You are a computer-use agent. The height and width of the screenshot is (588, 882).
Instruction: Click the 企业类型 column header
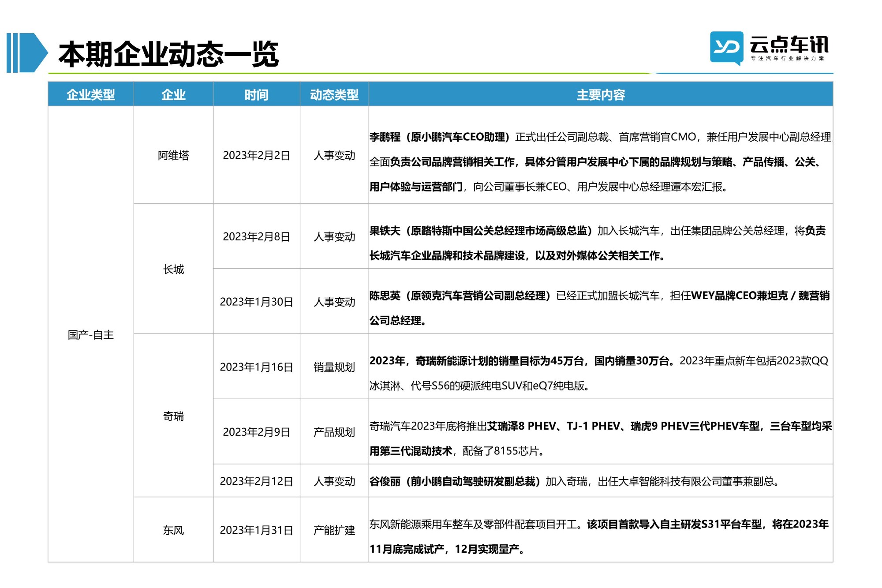tap(90, 94)
